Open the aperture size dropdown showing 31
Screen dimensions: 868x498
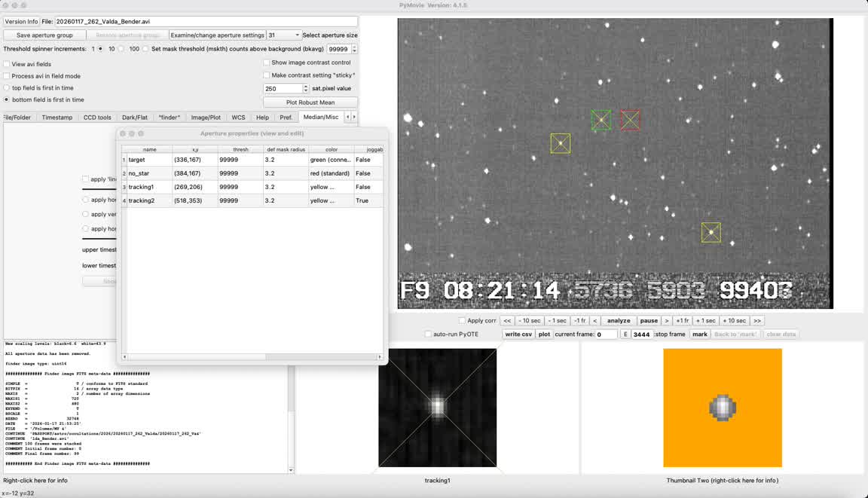[283, 35]
